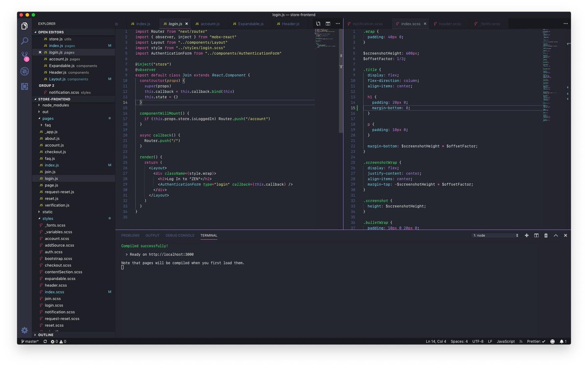The height and width of the screenshot is (367, 588).
Task: Open the Output panel tab
Action: (152, 235)
